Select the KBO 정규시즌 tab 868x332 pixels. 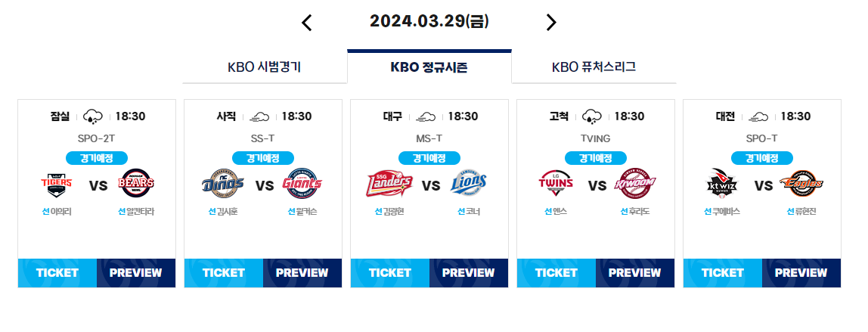(x=429, y=67)
